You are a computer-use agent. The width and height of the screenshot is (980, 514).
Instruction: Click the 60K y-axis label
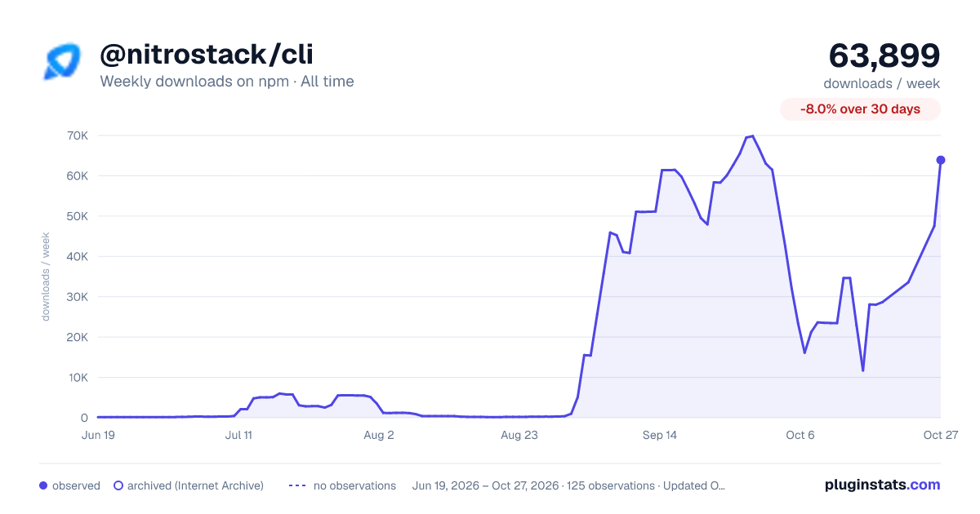[77, 175]
